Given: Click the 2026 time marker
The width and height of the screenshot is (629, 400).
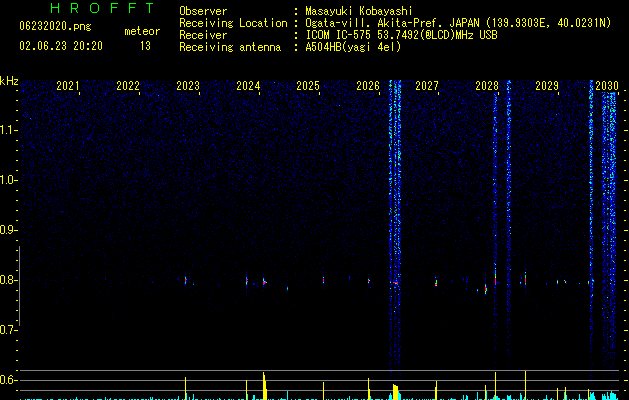Looking at the screenshot, I should (x=368, y=85).
